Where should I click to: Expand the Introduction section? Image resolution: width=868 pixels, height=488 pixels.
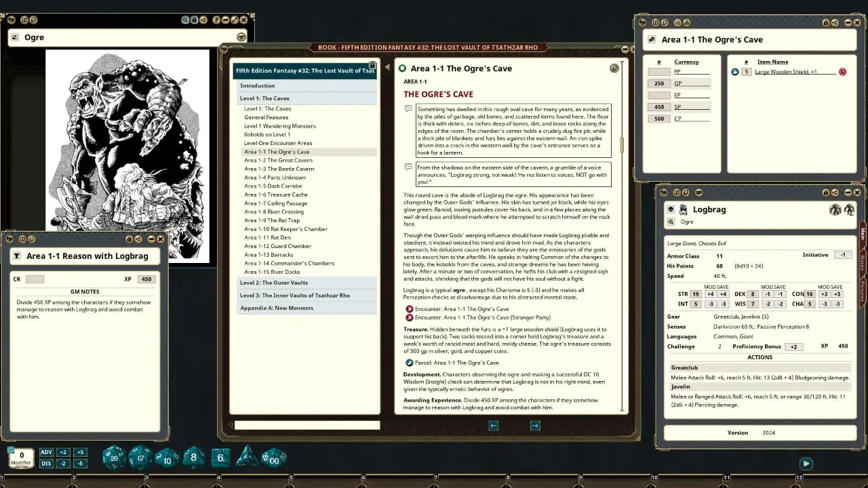pyautogui.click(x=307, y=85)
